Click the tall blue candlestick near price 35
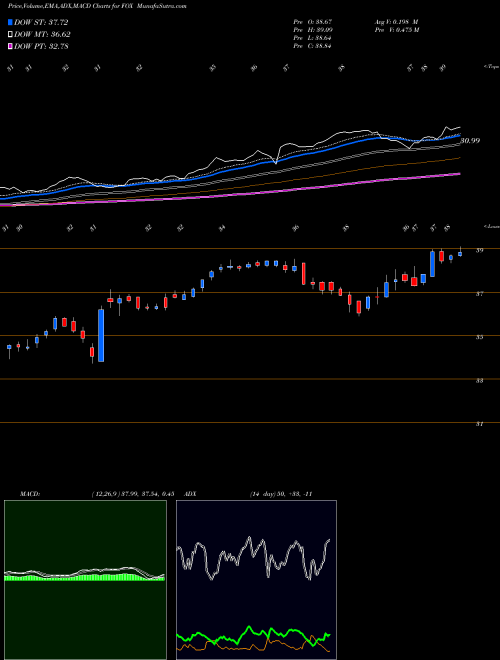Image resolution: width=500 pixels, height=660 pixels. (x=101, y=335)
